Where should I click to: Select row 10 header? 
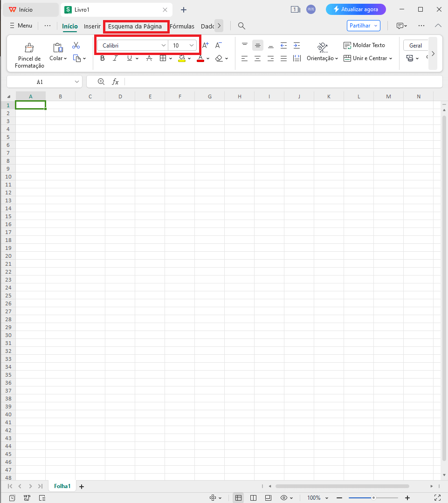(x=8, y=177)
